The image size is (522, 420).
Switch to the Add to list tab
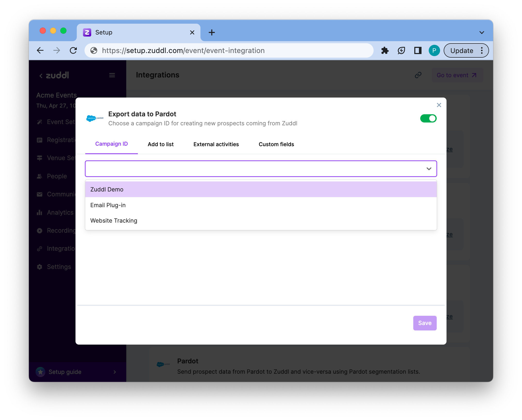(x=161, y=144)
